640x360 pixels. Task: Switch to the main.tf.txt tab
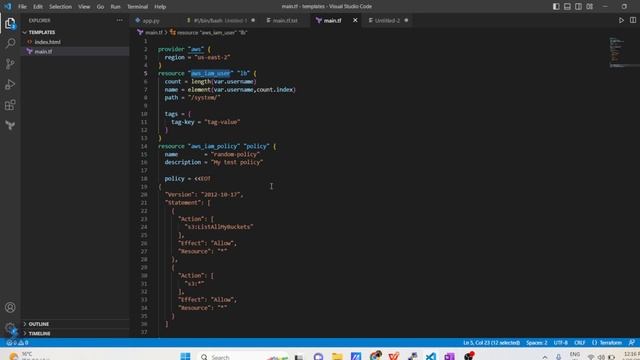tap(285, 20)
